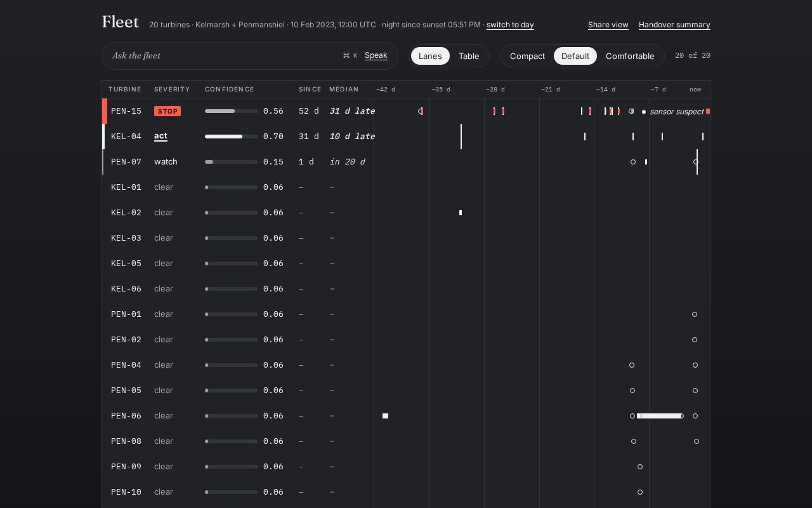812x508 pixels.
Task: Click the Severity column header
Action: [172, 90]
